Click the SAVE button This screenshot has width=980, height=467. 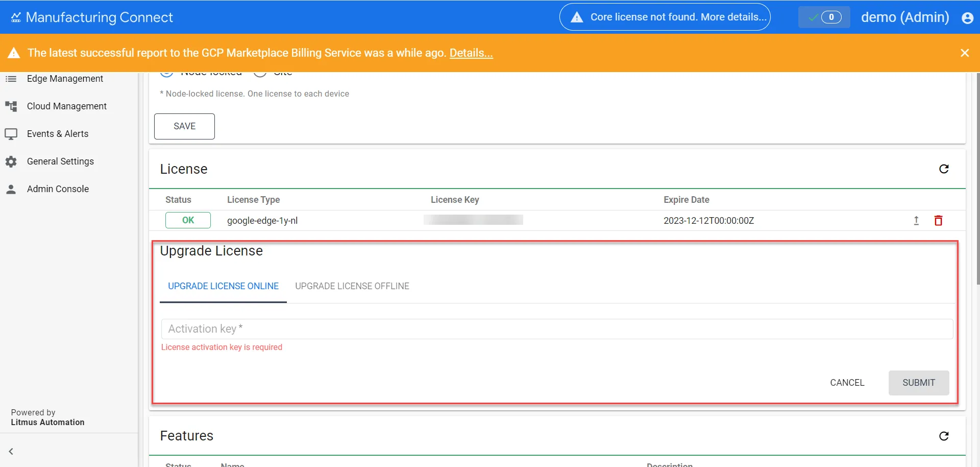184,126
